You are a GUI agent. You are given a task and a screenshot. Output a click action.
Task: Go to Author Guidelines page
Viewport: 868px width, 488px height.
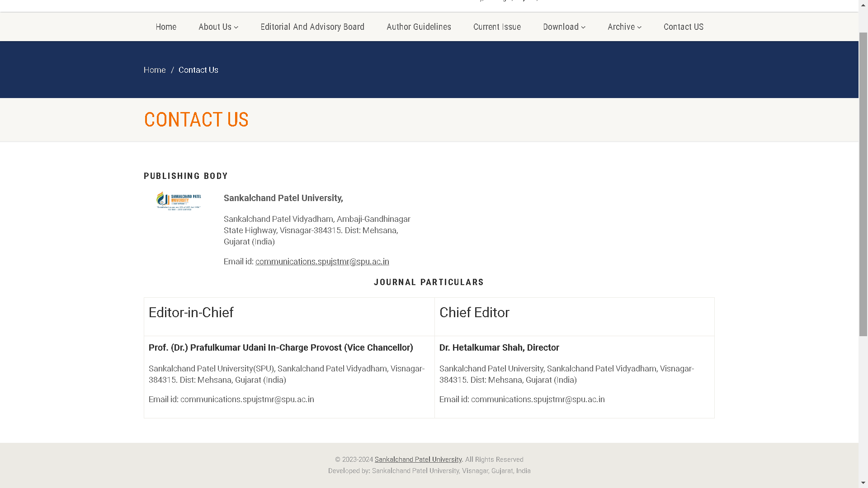coord(419,27)
